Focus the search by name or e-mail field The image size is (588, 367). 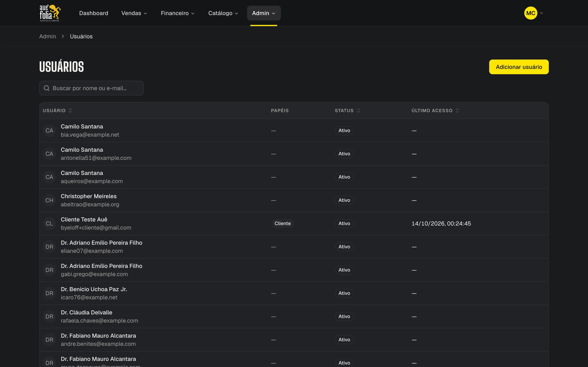[91, 88]
